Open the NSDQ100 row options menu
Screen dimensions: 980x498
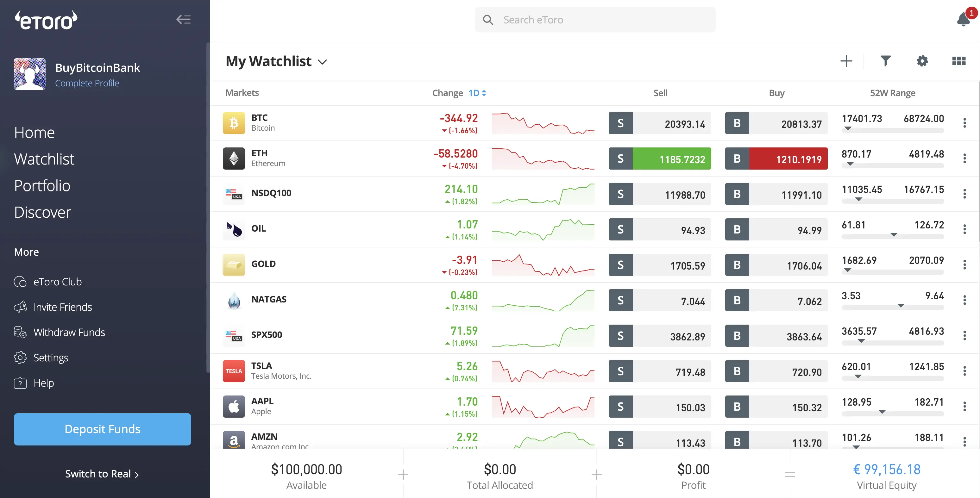tap(964, 194)
